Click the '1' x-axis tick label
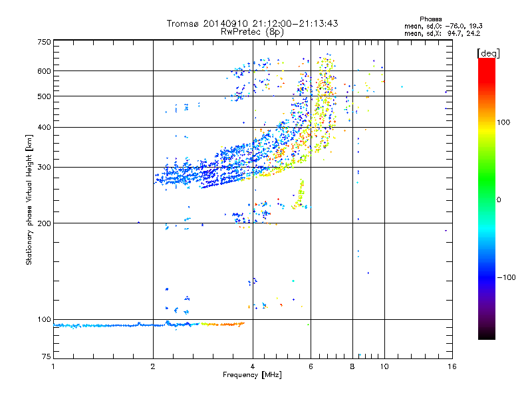 53,366
